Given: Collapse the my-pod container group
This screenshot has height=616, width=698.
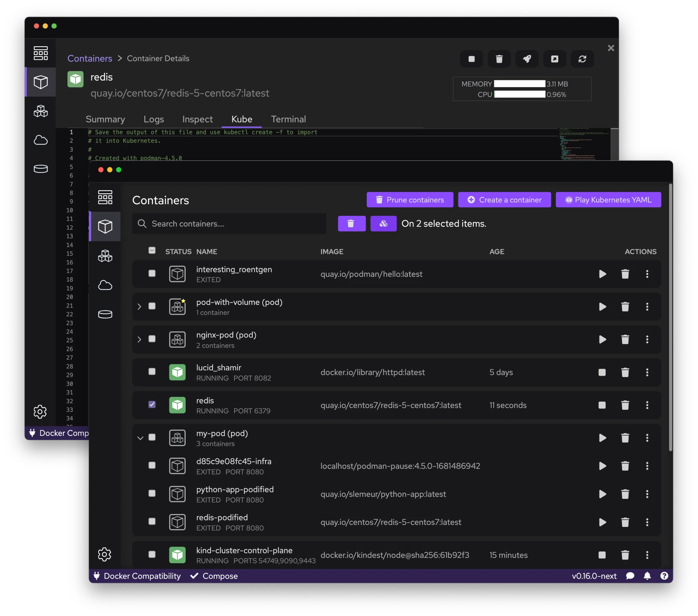Looking at the screenshot, I should tap(140, 438).
